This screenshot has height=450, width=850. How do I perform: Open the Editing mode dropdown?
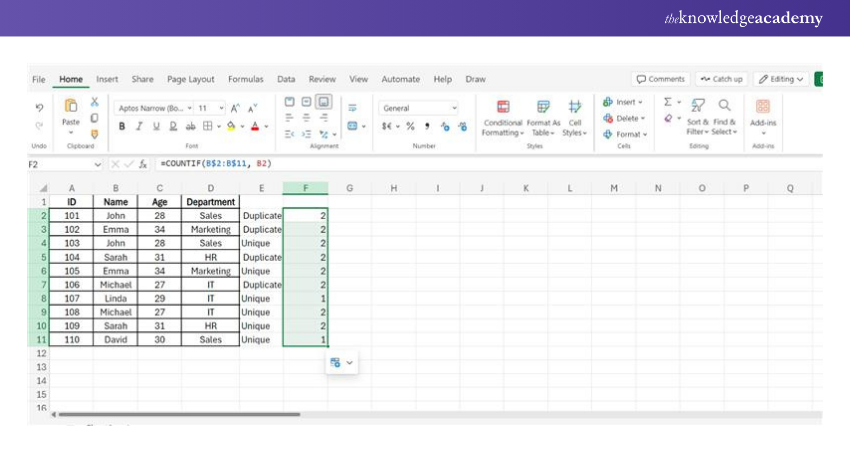(781, 79)
